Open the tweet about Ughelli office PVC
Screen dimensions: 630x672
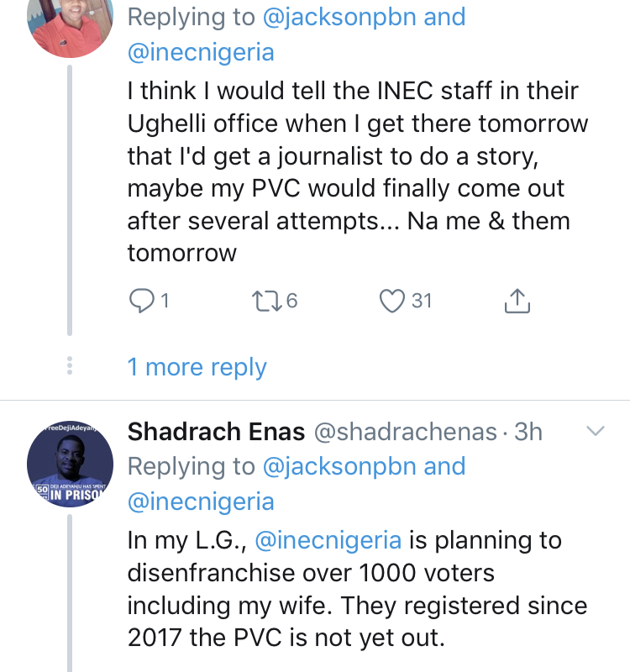pyautogui.click(x=358, y=171)
